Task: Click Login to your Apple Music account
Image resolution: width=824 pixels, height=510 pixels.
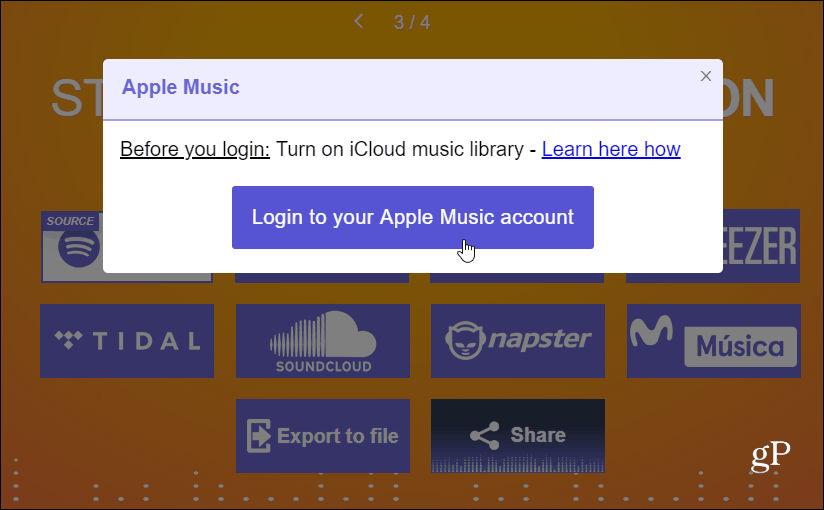Action: (x=413, y=217)
